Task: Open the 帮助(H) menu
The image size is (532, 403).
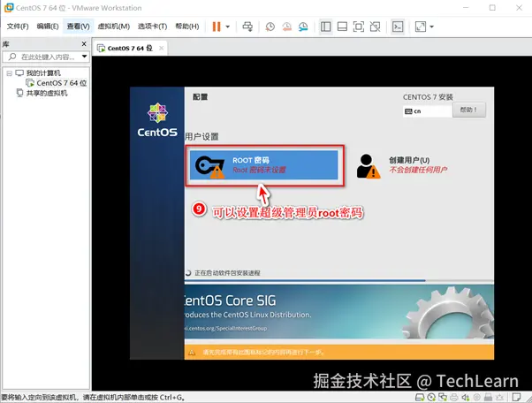Action: click(x=187, y=27)
